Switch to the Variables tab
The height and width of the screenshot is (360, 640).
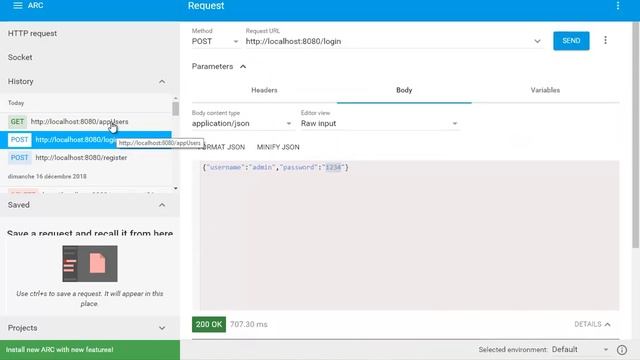(545, 90)
